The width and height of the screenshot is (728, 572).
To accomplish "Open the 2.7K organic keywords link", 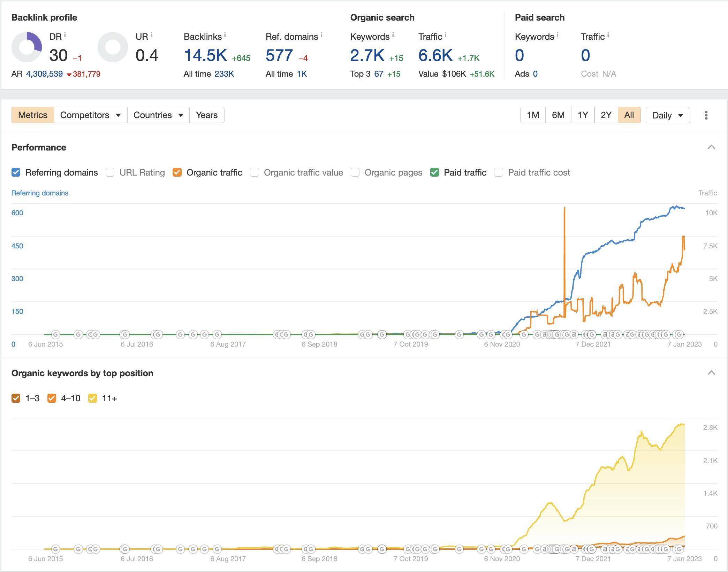I will click(367, 55).
